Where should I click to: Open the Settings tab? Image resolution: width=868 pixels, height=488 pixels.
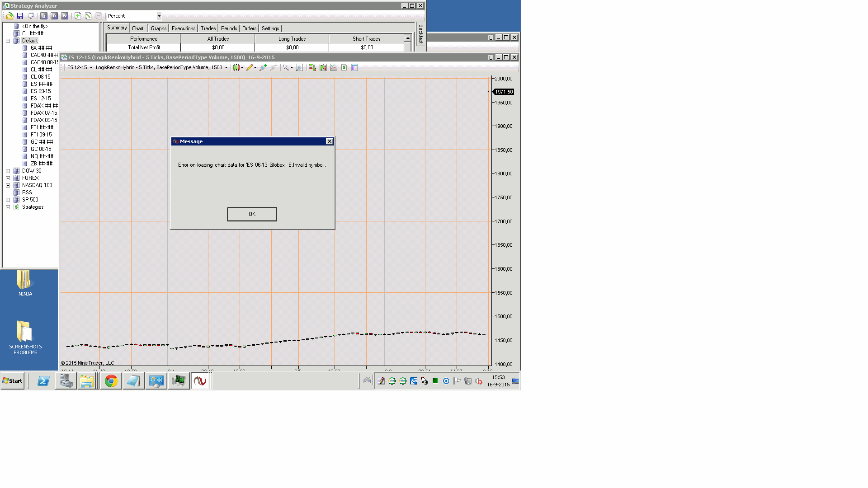tap(270, 28)
